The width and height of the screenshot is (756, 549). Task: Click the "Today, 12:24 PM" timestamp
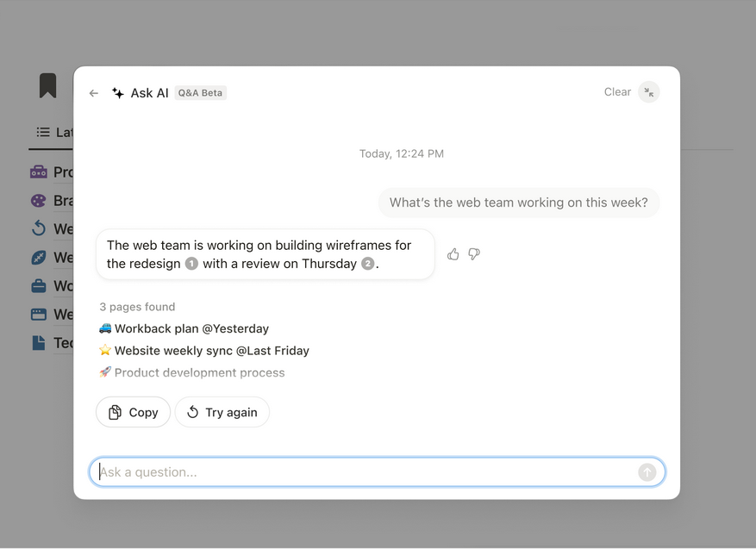point(401,153)
